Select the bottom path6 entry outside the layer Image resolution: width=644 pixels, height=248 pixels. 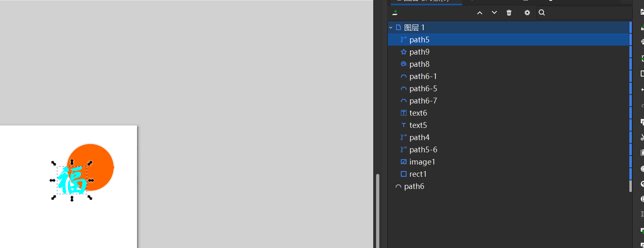point(414,187)
